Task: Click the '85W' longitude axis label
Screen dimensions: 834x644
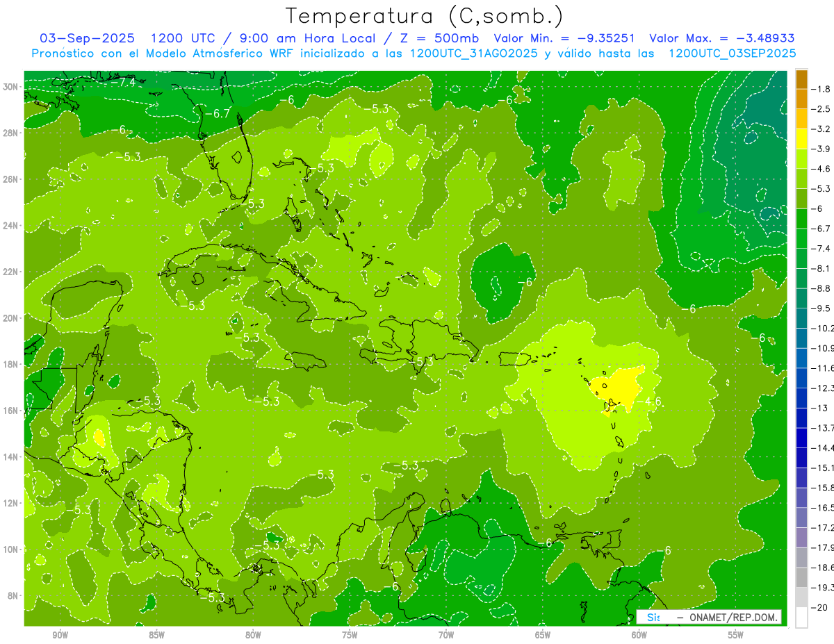Action: [157, 635]
